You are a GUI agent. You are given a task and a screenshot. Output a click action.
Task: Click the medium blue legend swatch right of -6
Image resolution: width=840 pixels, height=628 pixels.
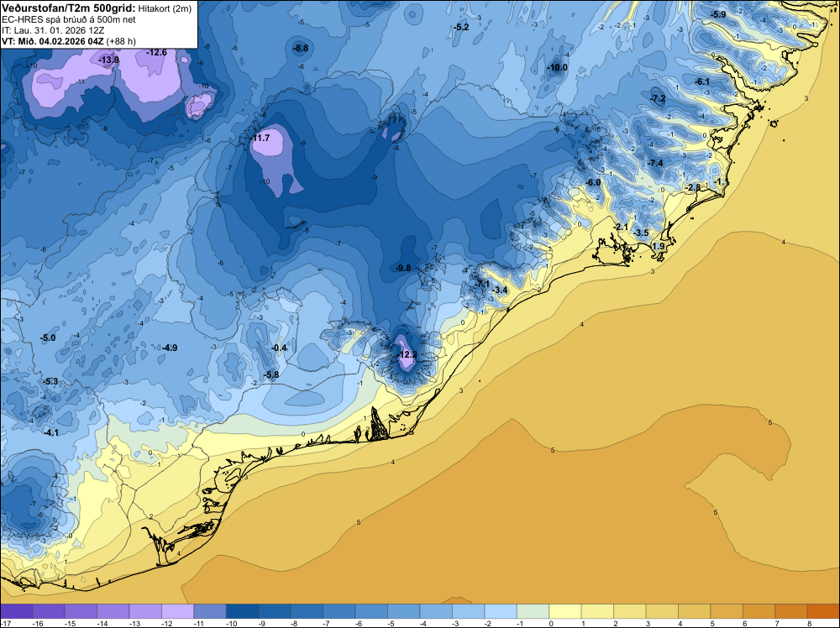point(371,611)
